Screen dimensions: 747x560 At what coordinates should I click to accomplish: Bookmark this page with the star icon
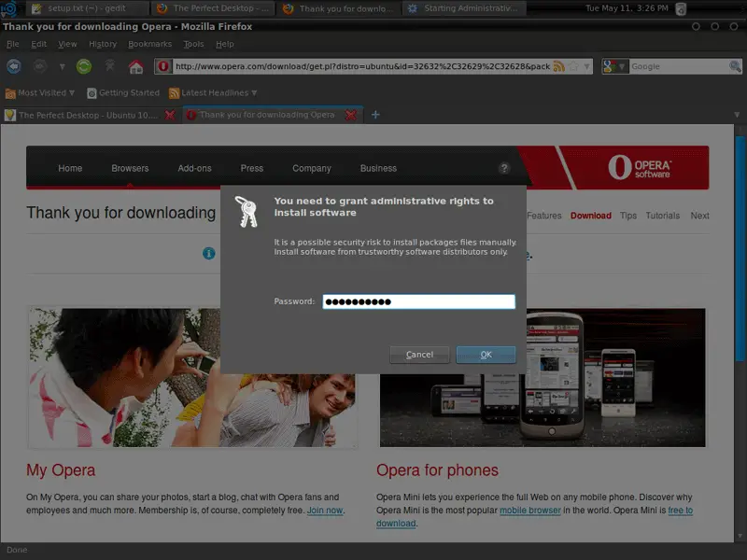click(574, 66)
